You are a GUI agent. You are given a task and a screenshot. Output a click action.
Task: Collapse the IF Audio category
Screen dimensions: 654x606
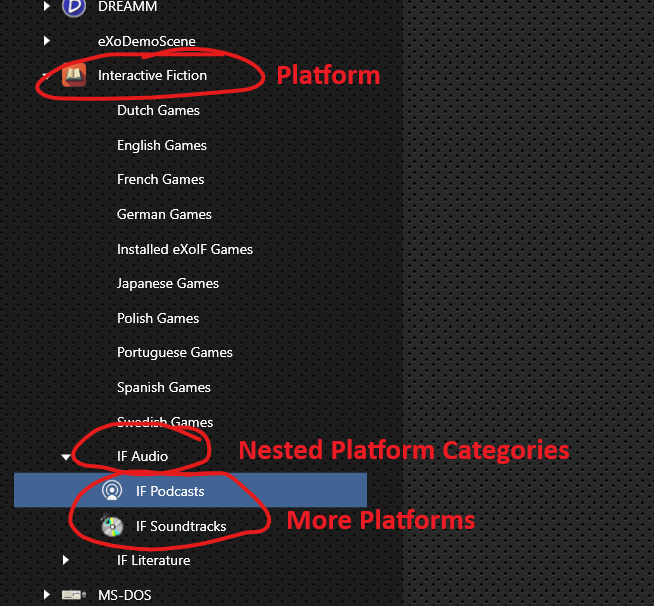(x=66, y=457)
